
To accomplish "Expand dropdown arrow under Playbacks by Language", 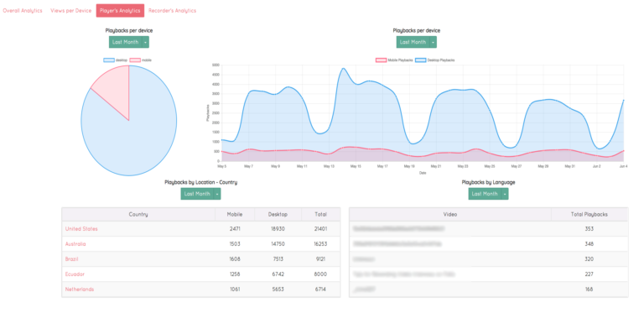I will tap(505, 194).
